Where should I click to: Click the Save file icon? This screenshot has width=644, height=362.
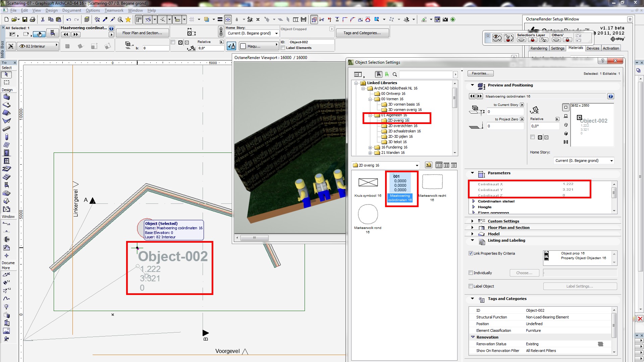24,20
